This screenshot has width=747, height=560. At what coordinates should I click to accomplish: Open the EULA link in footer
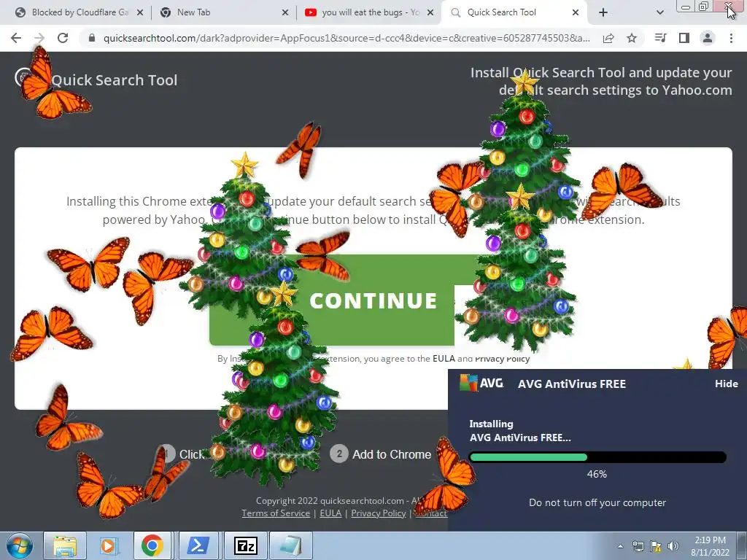coord(330,513)
